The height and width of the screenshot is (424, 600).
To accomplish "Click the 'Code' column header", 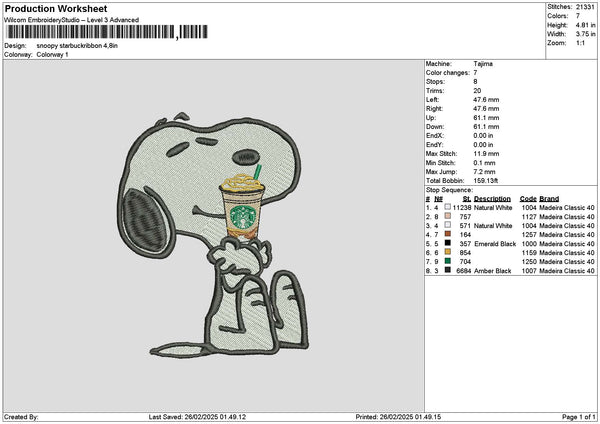I will click(528, 199).
